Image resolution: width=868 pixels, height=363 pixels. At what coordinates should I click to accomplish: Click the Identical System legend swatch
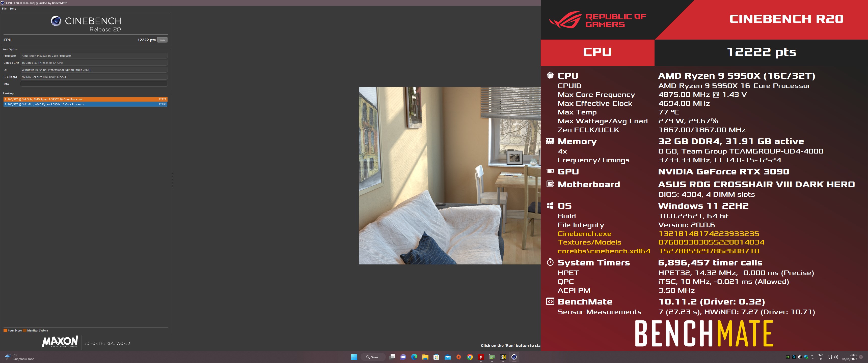(24, 330)
